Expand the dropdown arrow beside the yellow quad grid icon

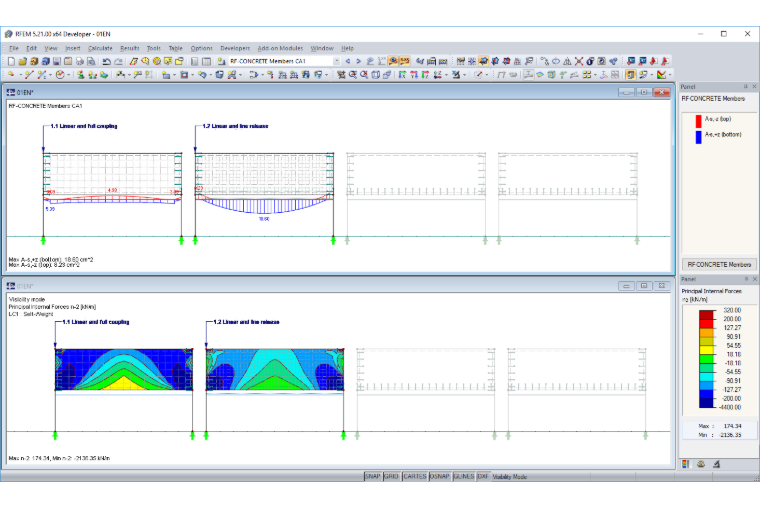coord(595,75)
